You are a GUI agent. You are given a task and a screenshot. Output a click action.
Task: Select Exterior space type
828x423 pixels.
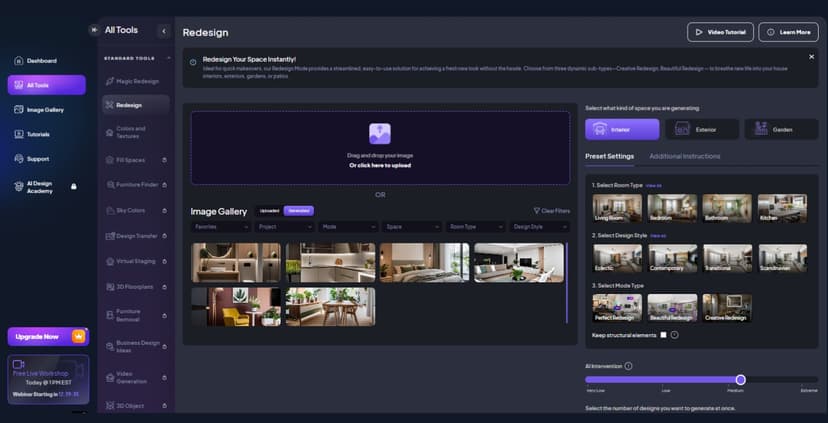click(702, 129)
